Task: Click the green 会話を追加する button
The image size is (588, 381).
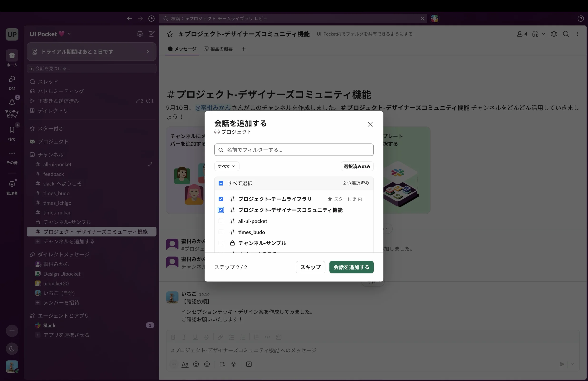Action: tap(351, 267)
